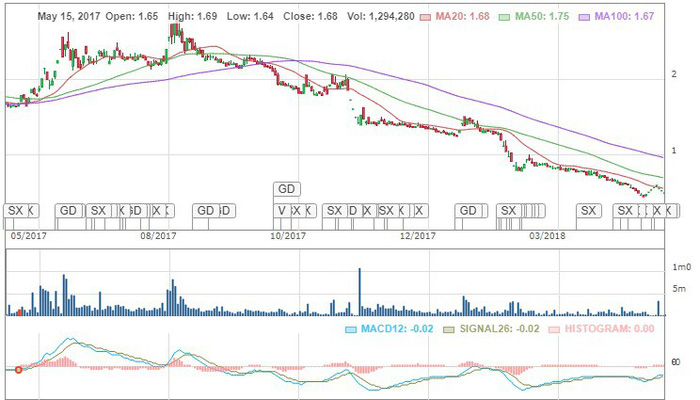The image size is (700, 400).
Task: Select the leftmost GD event marker
Action: coord(69,211)
